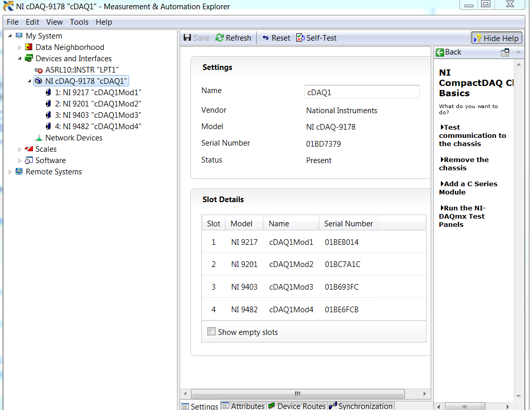
Task: Click the Reset arrow icon
Action: pos(265,38)
